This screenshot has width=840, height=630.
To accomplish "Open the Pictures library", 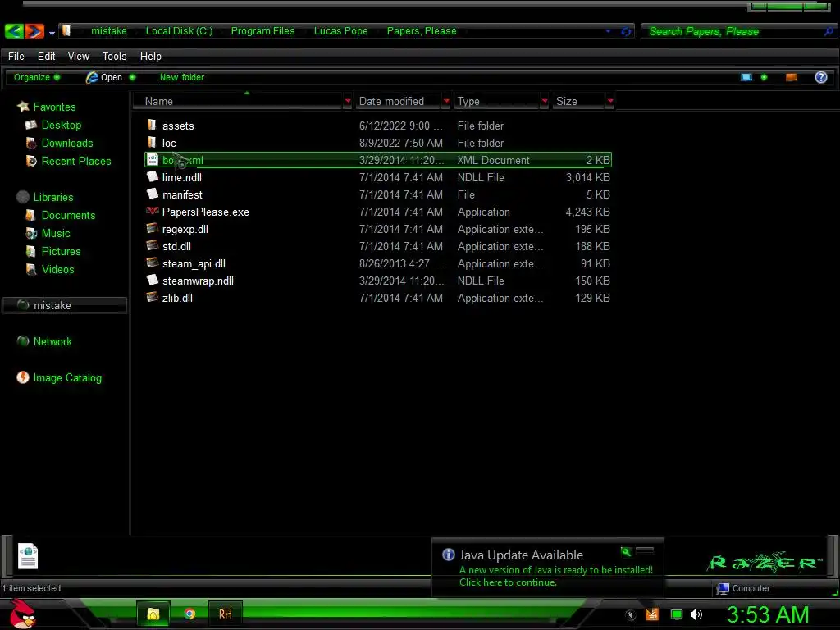I will click(61, 251).
